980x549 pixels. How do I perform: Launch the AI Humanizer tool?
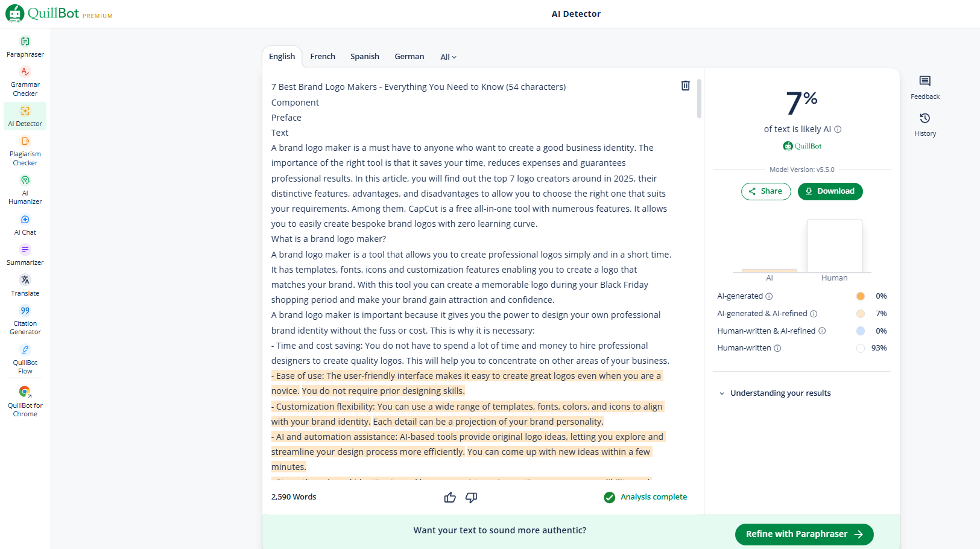[25, 189]
